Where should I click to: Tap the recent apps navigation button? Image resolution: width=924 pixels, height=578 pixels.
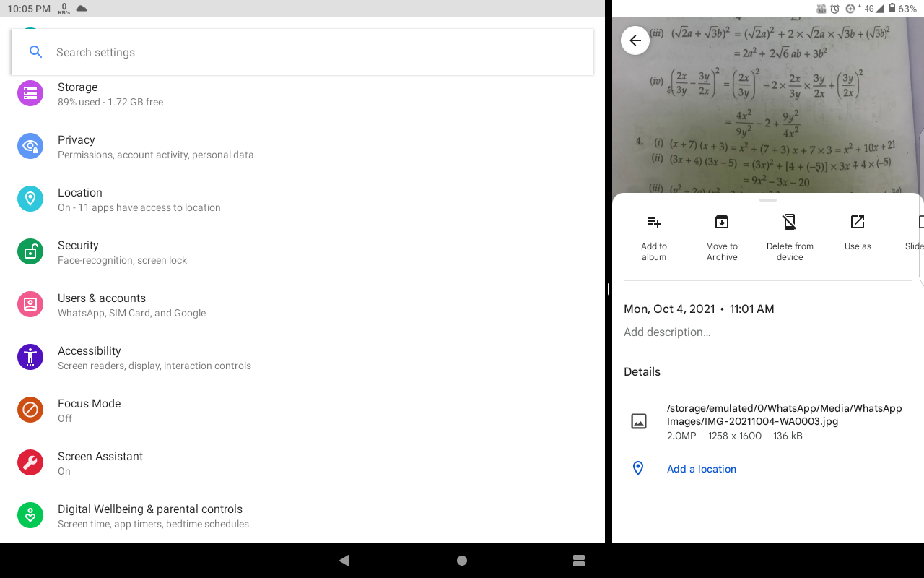pyautogui.click(x=578, y=561)
